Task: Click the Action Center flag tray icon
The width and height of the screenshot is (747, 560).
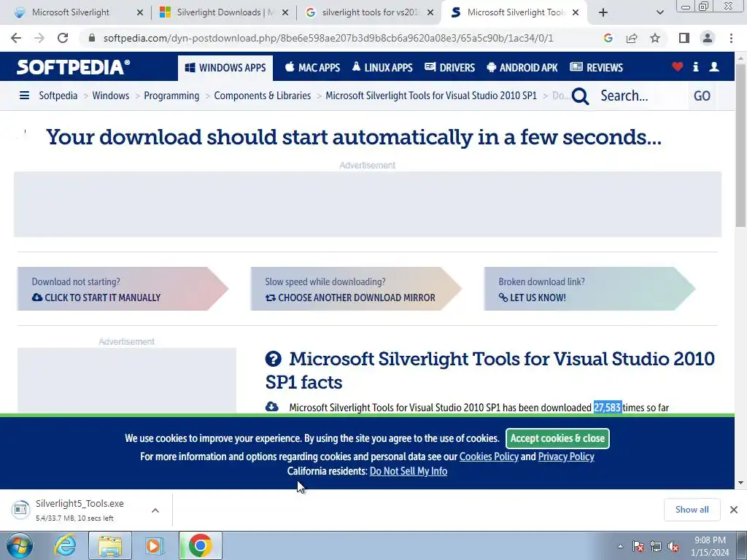Action: (638, 546)
